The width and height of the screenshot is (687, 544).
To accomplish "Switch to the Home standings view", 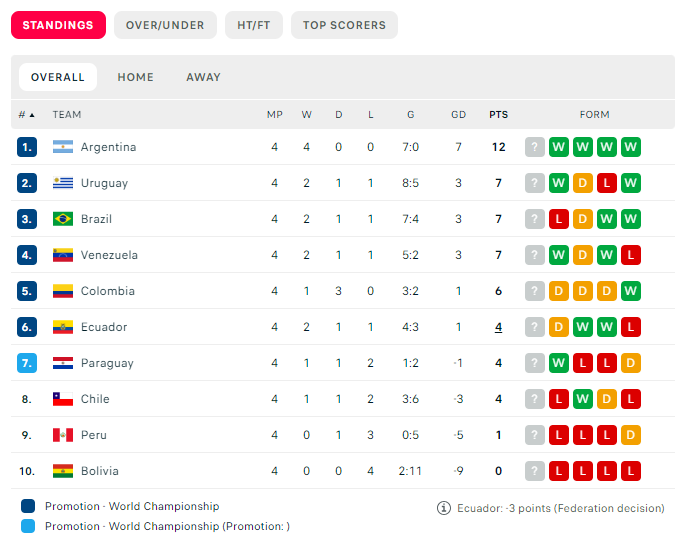I will click(x=135, y=77).
